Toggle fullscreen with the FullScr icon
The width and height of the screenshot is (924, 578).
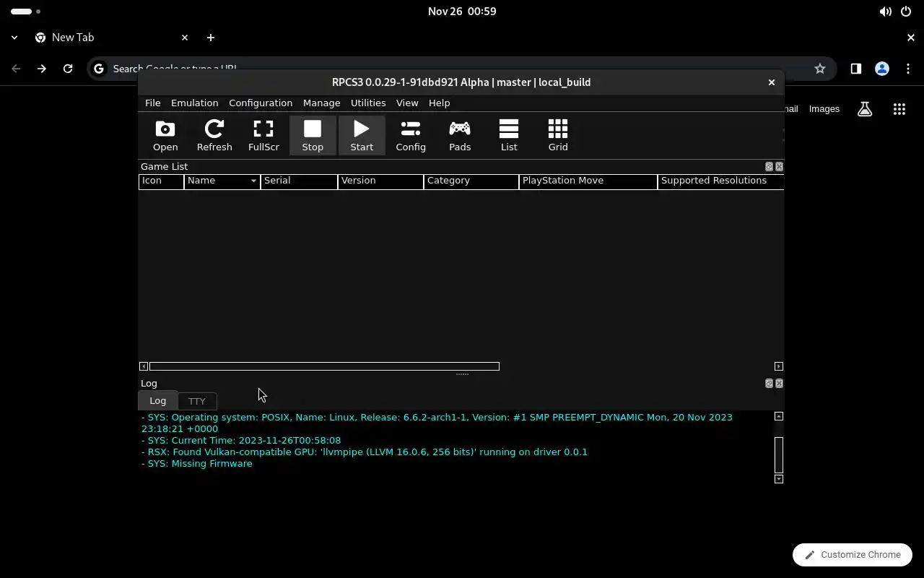[x=263, y=135]
